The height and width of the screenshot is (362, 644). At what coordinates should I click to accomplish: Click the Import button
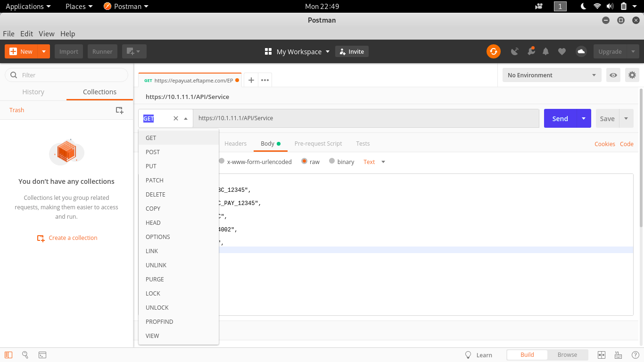(x=69, y=51)
